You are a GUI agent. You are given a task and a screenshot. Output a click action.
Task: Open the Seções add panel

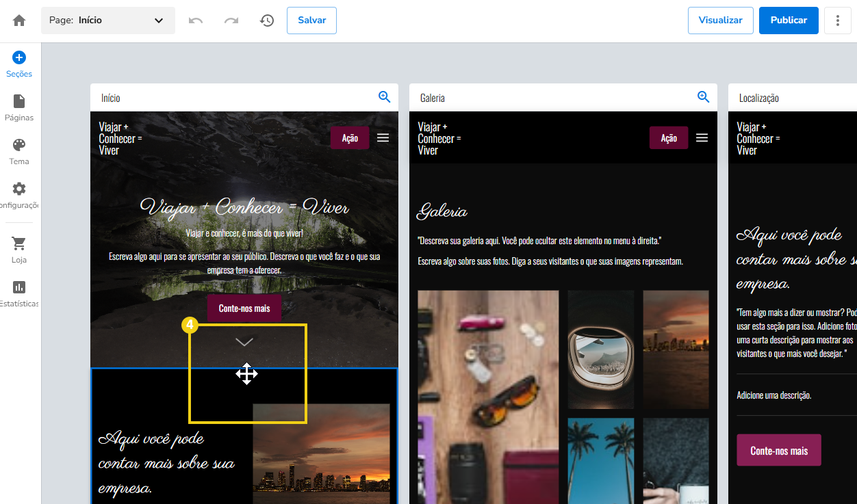click(x=19, y=64)
